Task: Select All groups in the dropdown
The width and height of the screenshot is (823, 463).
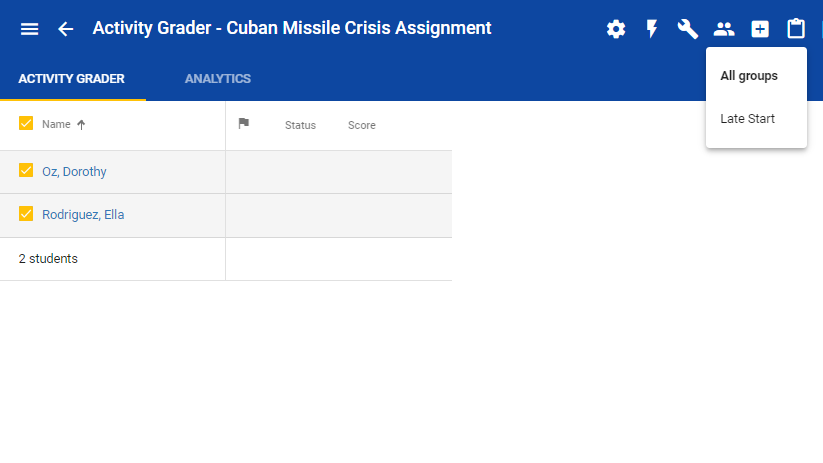Action: click(749, 76)
